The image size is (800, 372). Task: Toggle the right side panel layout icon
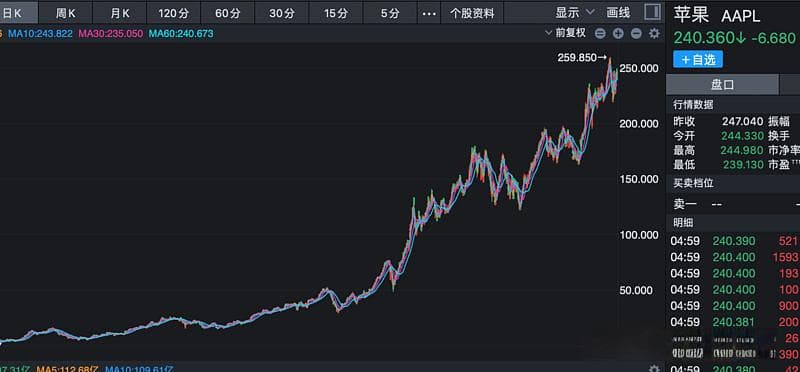tap(652, 12)
